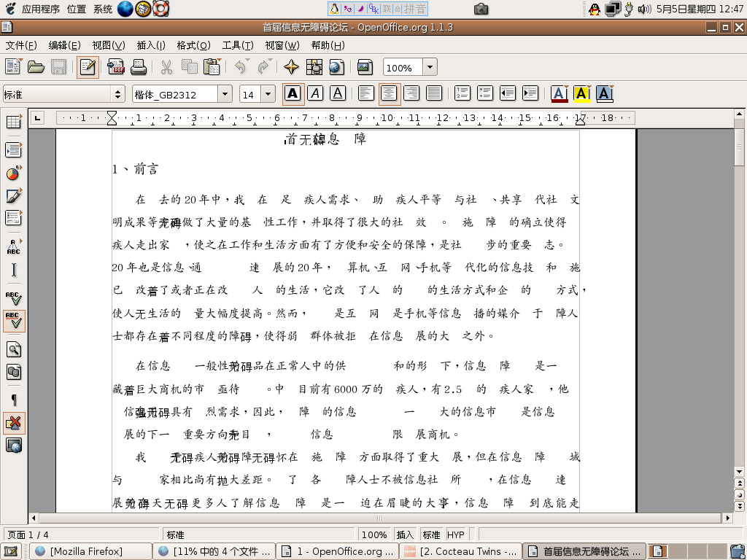Click Insert fields icon in side toolbar
The height and width of the screenshot is (560, 747).
click(x=14, y=149)
